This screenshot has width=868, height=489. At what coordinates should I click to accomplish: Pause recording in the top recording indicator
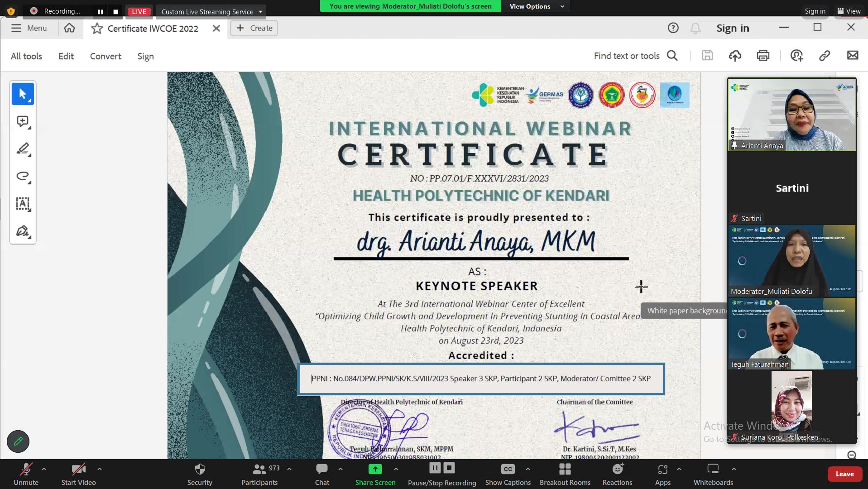click(x=101, y=11)
